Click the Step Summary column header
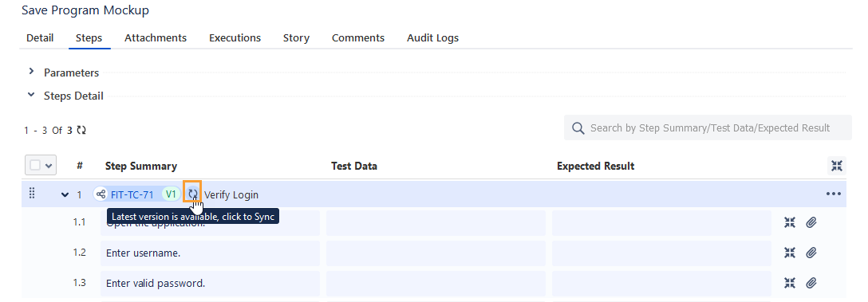 click(141, 166)
